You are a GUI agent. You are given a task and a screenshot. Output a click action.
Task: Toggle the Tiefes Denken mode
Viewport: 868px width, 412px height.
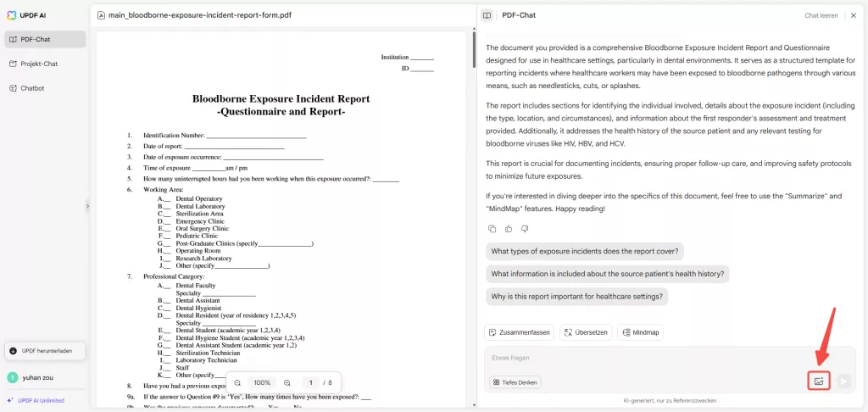[x=515, y=382]
